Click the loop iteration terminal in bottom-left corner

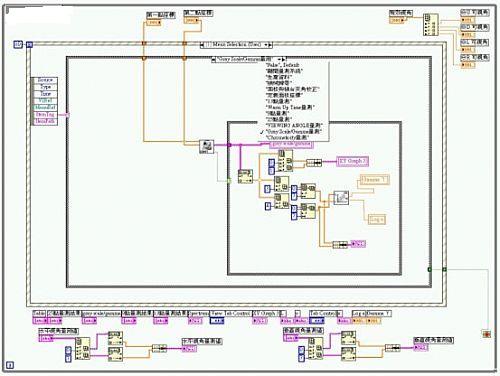[10, 365]
